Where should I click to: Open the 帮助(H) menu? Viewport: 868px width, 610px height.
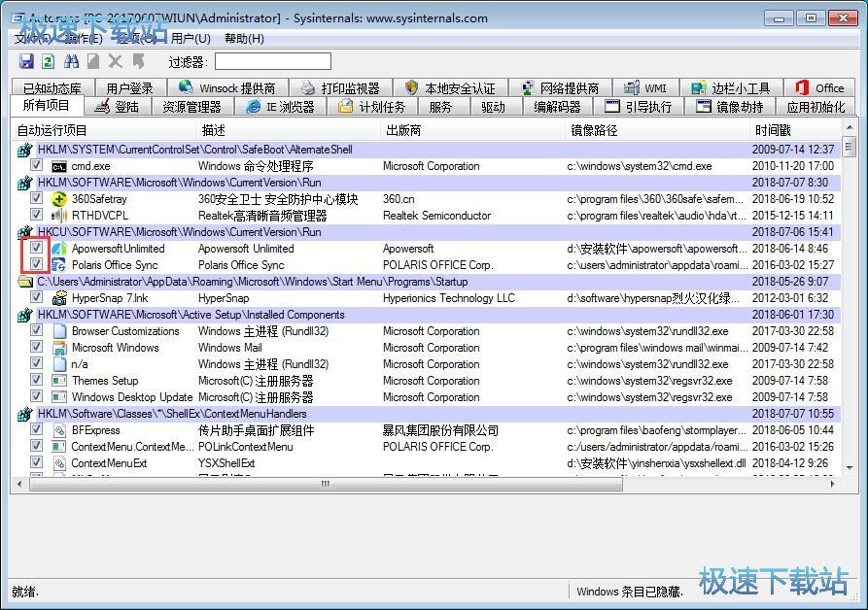(x=244, y=39)
